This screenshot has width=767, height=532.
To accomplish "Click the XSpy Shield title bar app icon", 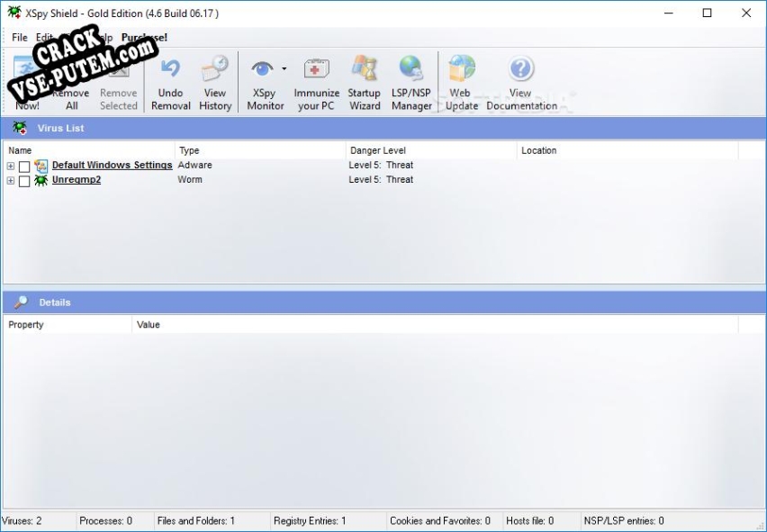I will pyautogui.click(x=14, y=13).
